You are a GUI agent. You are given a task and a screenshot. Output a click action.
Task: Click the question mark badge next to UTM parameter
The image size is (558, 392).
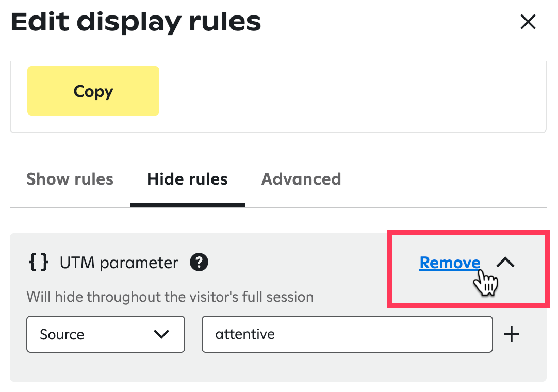199,262
